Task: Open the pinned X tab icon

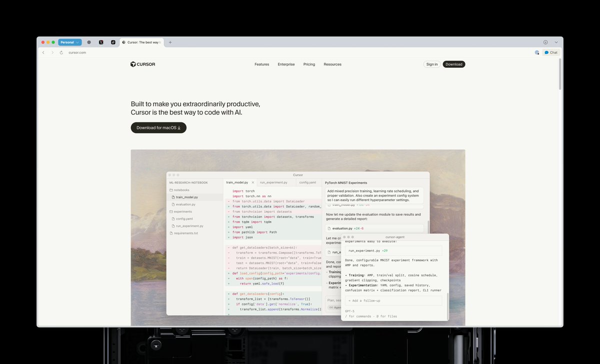Action: (101, 42)
